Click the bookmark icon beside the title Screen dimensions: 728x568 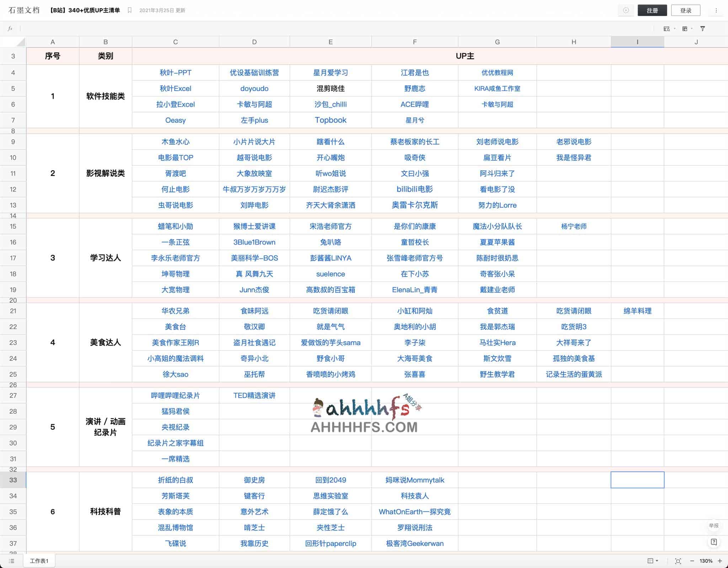click(x=130, y=10)
